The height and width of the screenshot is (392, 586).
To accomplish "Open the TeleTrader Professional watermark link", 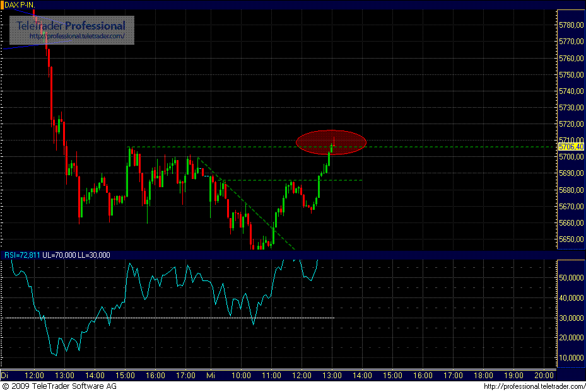I will [69, 26].
